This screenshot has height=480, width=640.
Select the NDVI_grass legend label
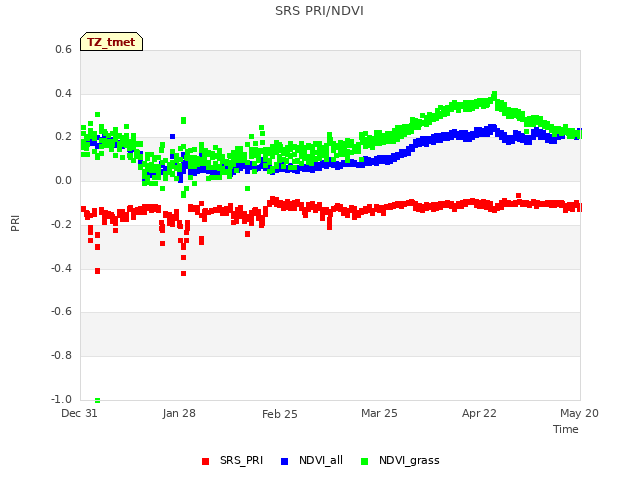(409, 461)
